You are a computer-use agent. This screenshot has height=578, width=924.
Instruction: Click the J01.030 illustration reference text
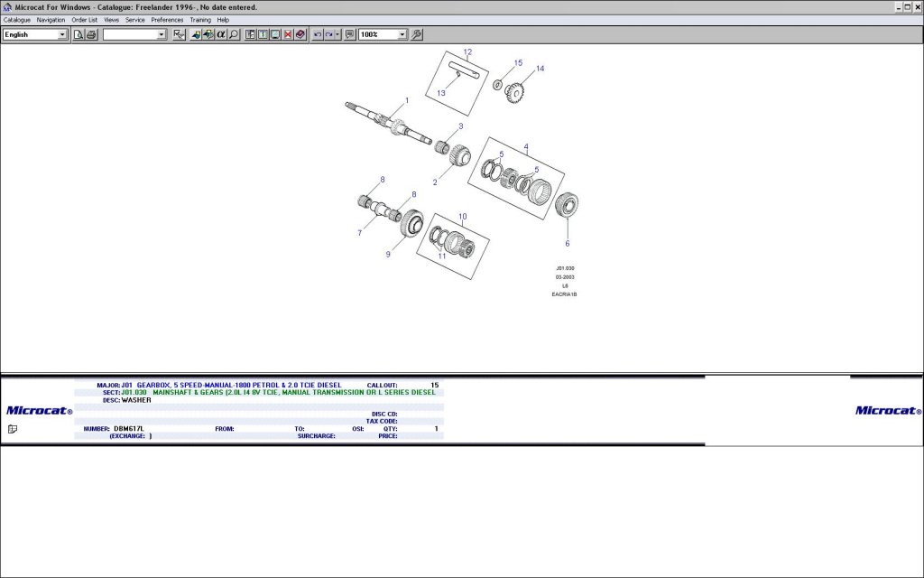565,268
